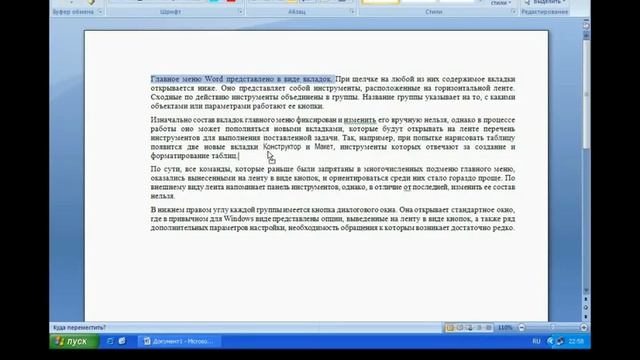Switch to Full Screen Reading view
This screenshot has height=360, width=640.
460,327
